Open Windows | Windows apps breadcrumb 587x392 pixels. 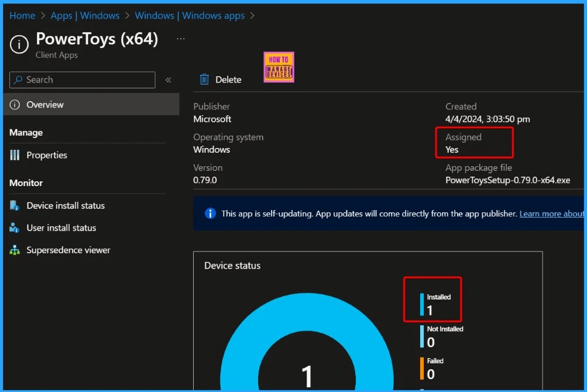coord(190,16)
